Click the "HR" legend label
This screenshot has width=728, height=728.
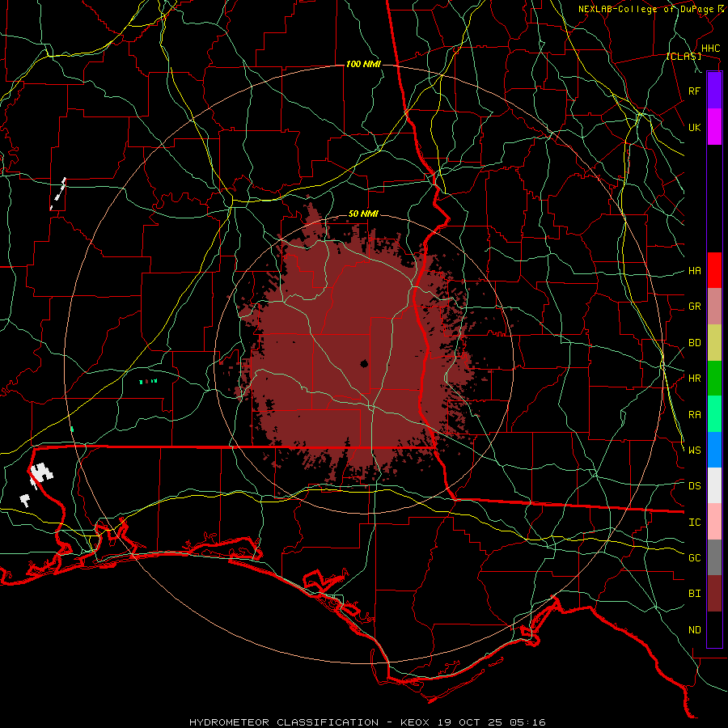(x=694, y=379)
